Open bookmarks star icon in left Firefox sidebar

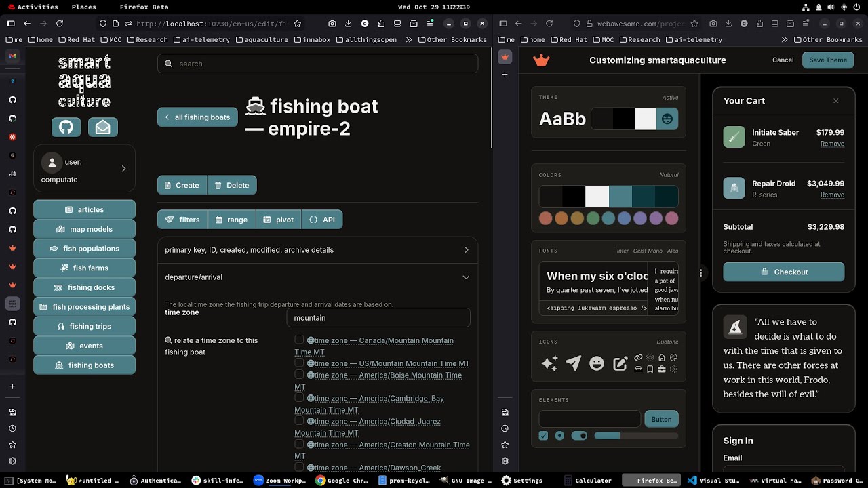click(x=12, y=445)
